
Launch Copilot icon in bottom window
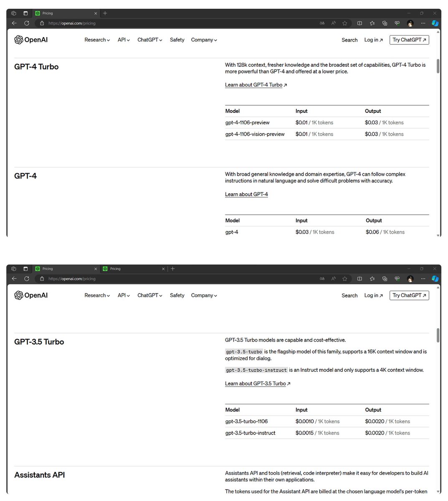click(435, 279)
